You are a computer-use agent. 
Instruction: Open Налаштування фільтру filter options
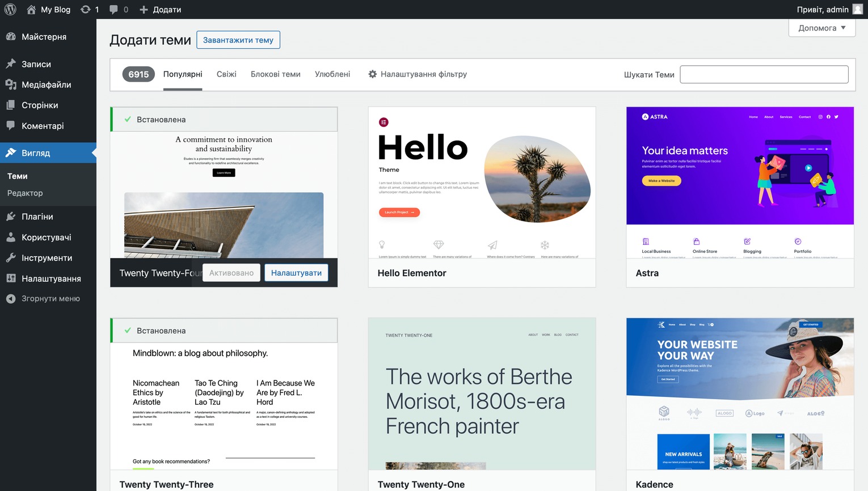click(418, 74)
